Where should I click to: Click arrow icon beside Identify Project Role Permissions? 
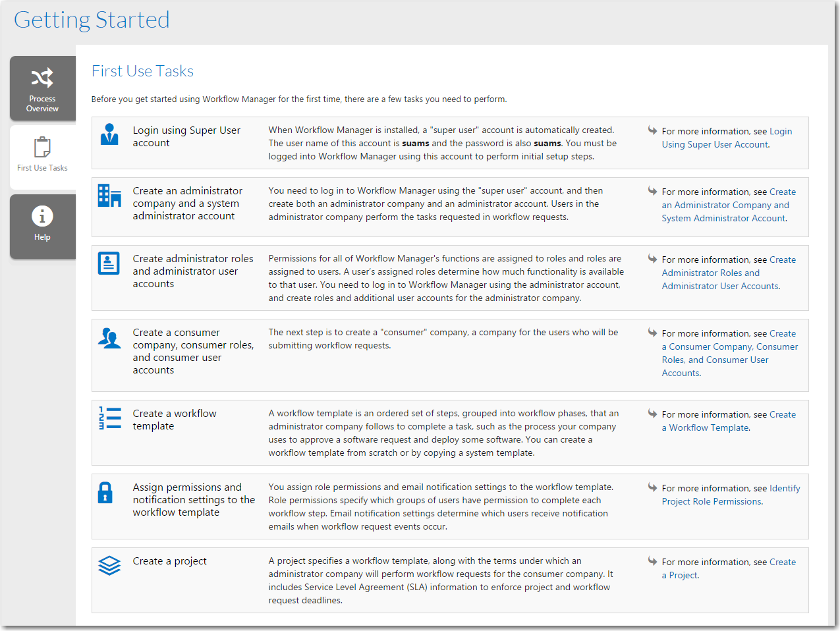652,487
